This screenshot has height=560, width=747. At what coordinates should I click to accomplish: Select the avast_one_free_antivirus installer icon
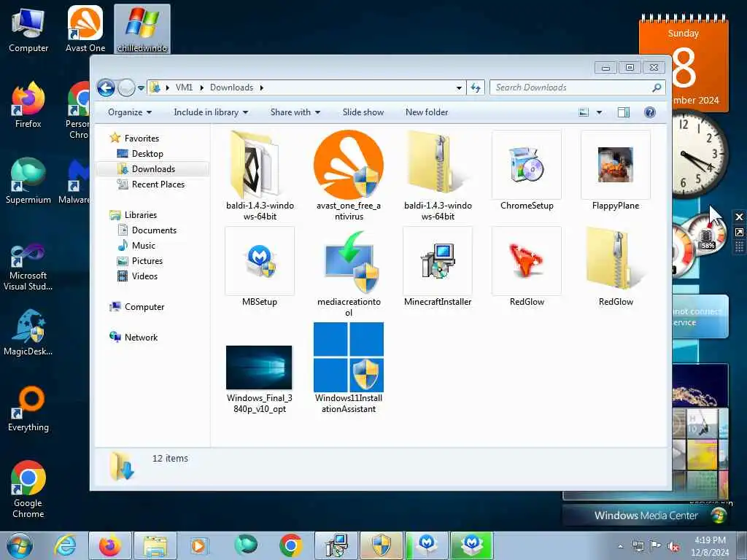pos(349,165)
